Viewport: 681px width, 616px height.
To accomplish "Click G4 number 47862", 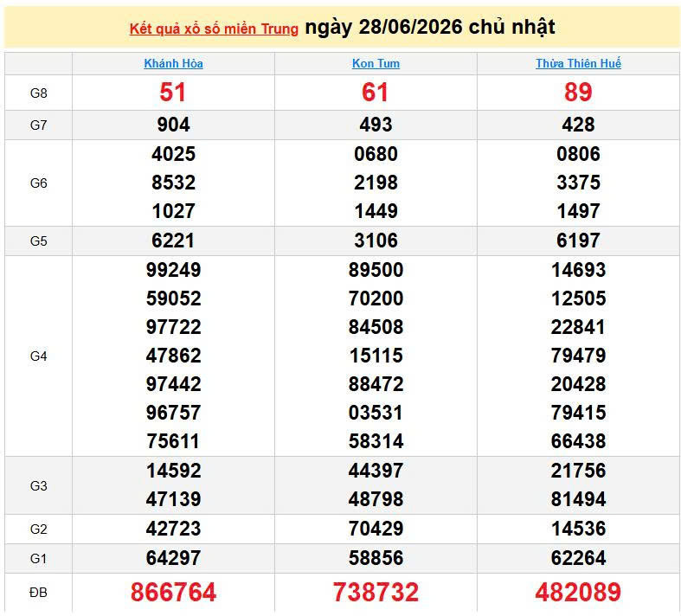I will point(173,356).
